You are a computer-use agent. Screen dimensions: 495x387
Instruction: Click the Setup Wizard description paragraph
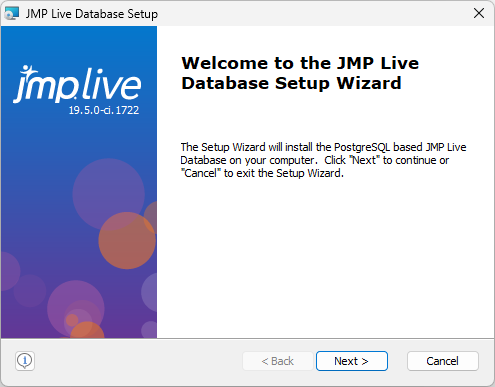tap(323, 160)
